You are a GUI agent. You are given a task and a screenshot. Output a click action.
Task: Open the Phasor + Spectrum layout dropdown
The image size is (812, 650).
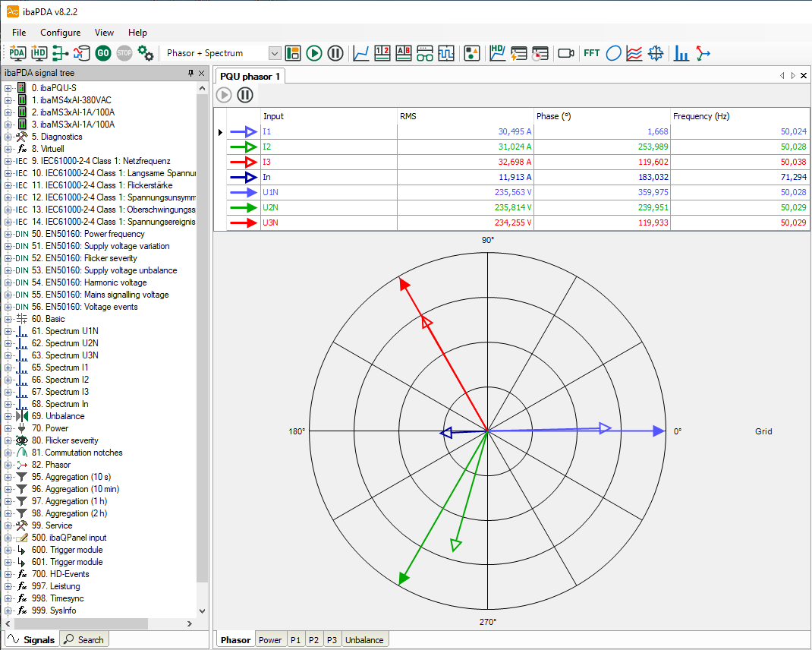pos(275,53)
